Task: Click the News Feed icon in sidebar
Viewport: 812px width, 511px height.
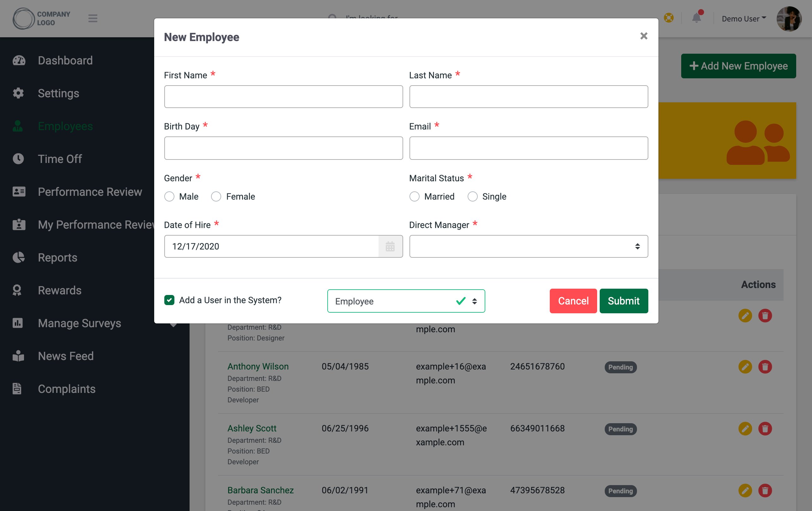Action: (x=18, y=356)
